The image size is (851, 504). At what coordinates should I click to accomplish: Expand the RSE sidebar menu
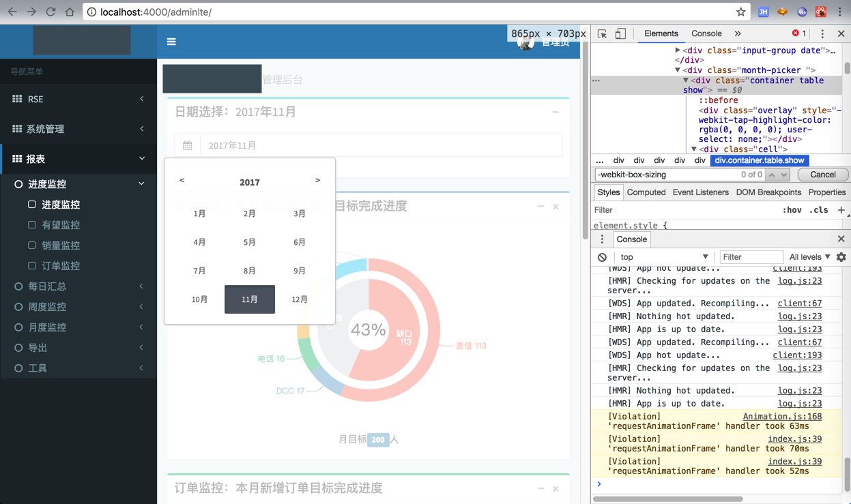[x=142, y=99]
